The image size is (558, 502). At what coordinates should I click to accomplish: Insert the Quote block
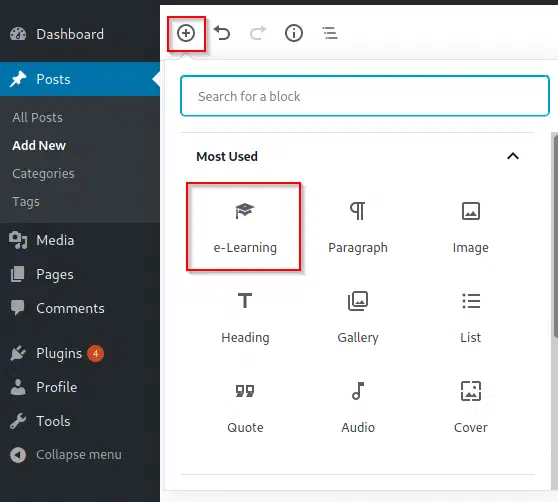click(245, 407)
